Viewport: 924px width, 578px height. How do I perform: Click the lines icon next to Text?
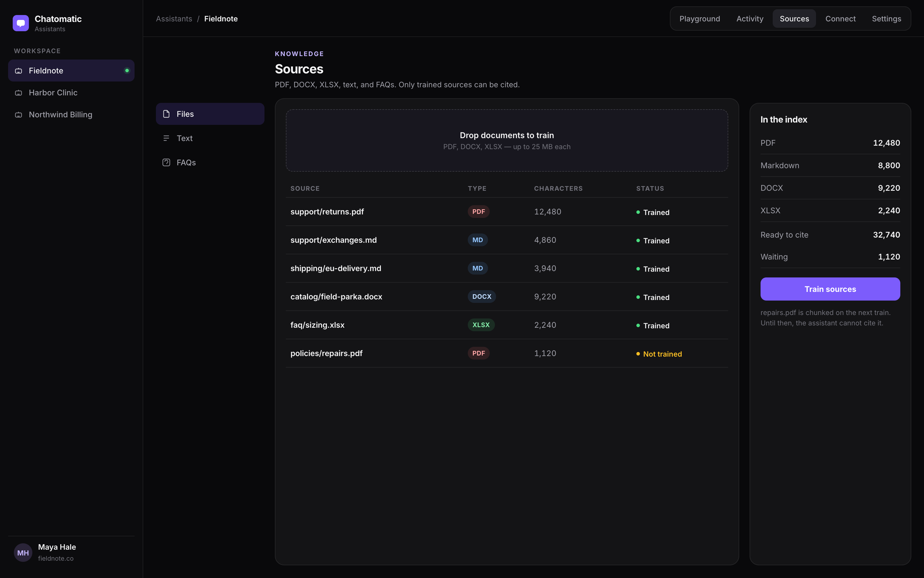coord(166,138)
